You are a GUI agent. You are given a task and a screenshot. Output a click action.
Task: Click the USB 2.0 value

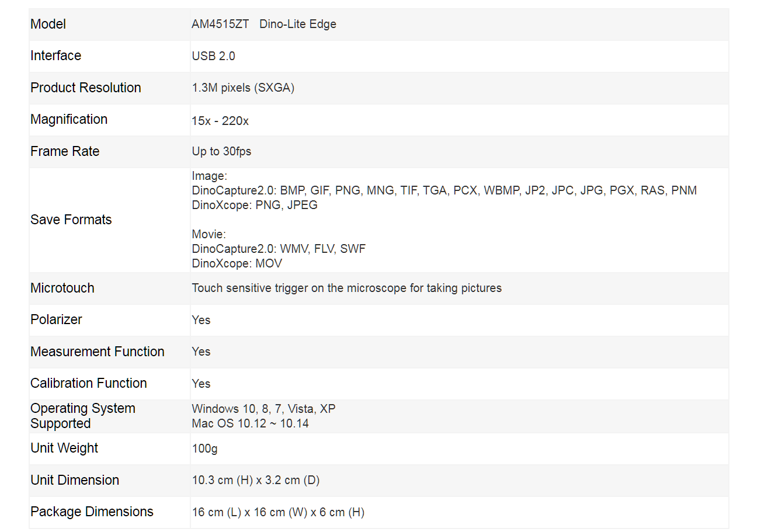coord(213,56)
